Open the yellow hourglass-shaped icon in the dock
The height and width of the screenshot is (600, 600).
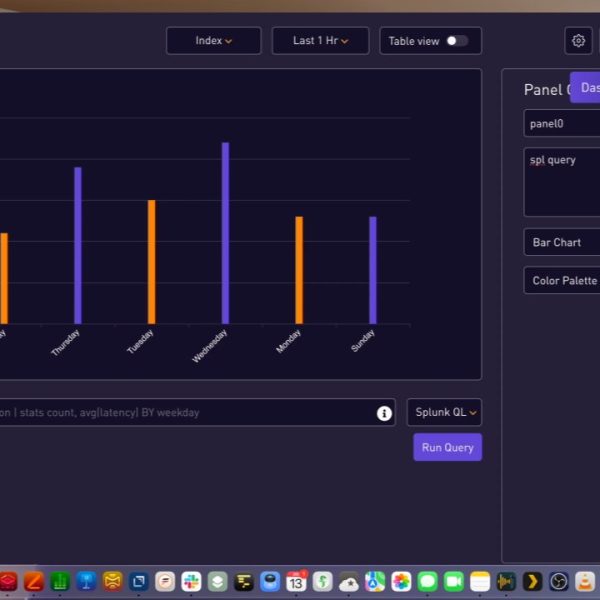(112, 582)
